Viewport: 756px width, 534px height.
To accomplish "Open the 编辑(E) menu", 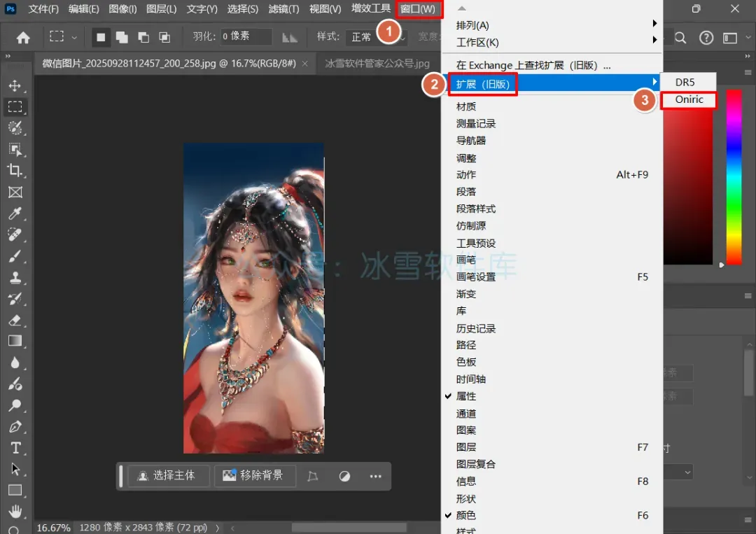I will pos(83,9).
